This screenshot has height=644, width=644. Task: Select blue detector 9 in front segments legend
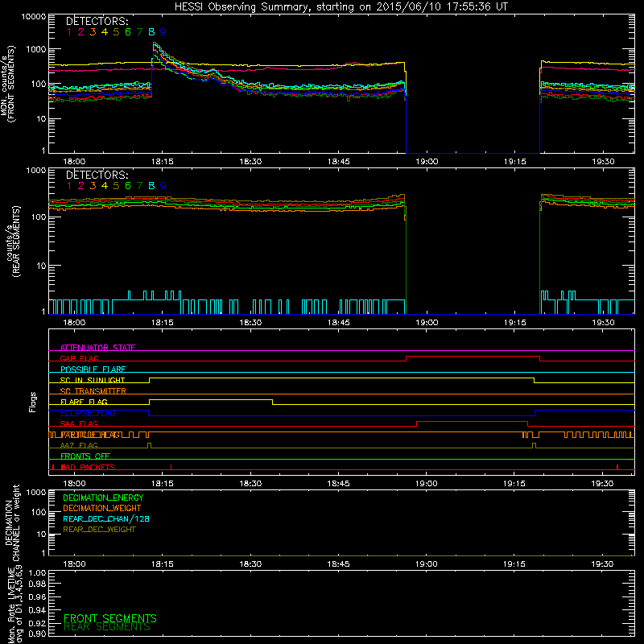coord(163,32)
